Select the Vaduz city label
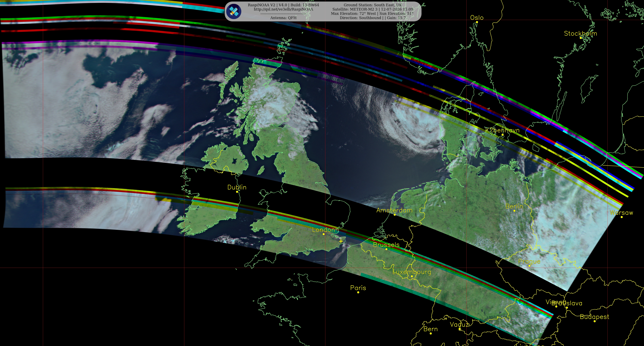 (x=459, y=325)
